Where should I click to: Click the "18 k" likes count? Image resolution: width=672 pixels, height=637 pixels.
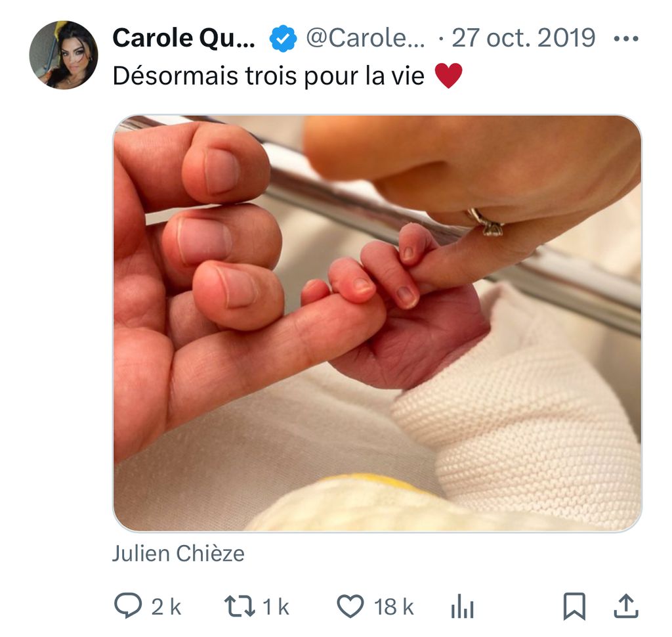(394, 607)
